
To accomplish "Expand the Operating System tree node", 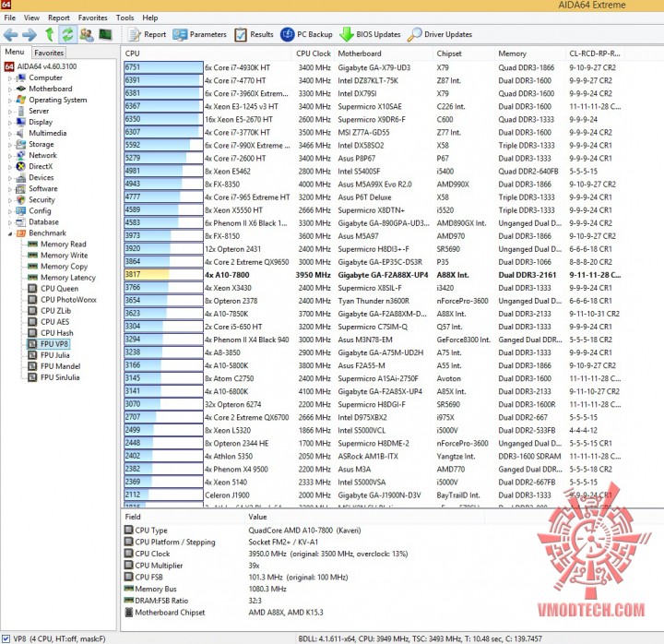I will pyautogui.click(x=10, y=101).
